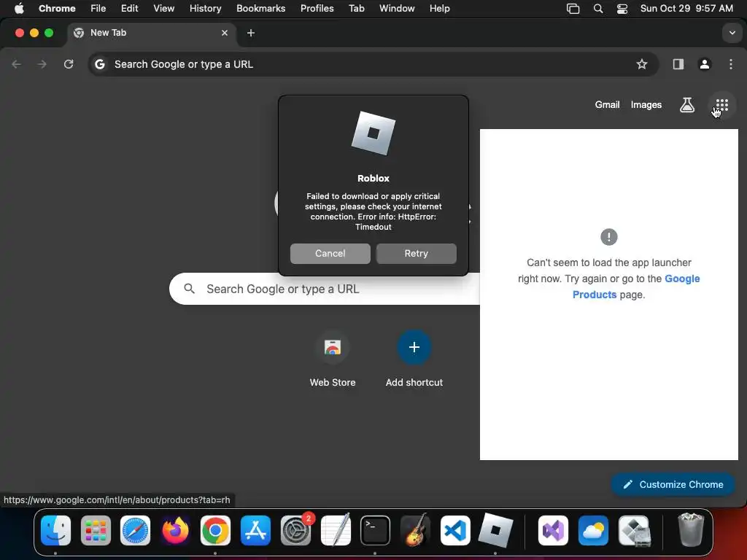Open the File menu

coord(98,8)
